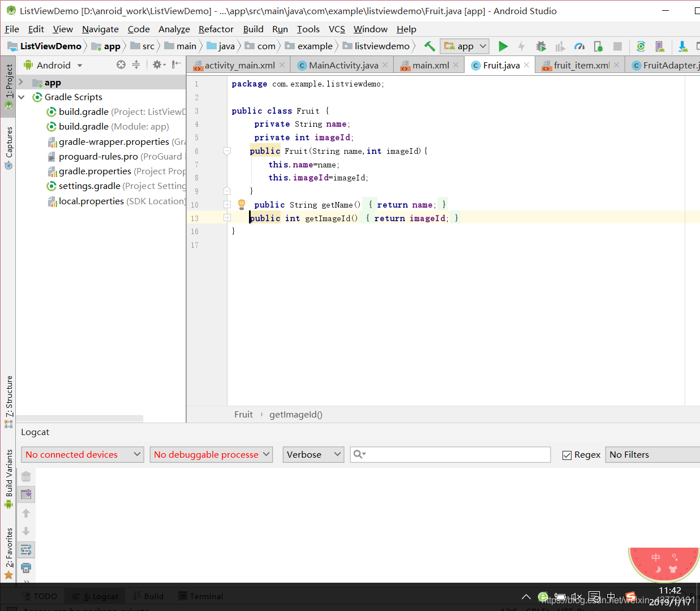Open the Android Profiler gauge icon
This screenshot has height=611, width=700.
(x=579, y=46)
